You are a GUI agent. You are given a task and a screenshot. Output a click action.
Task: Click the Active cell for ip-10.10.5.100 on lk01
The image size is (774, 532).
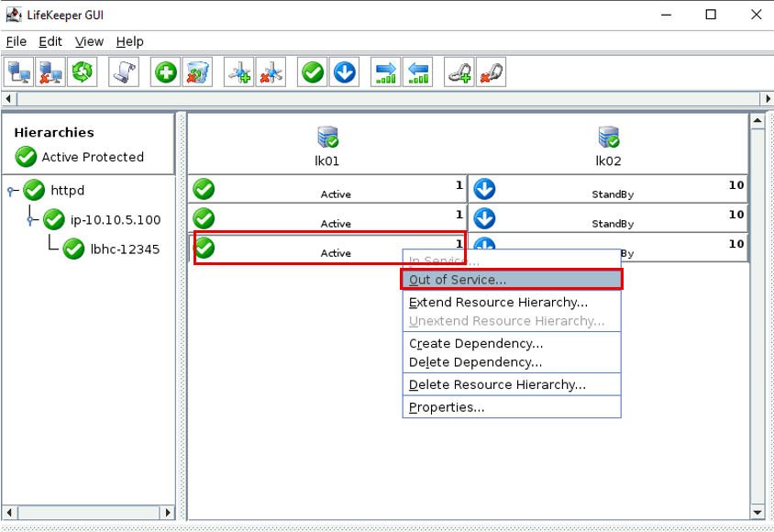[x=327, y=218]
